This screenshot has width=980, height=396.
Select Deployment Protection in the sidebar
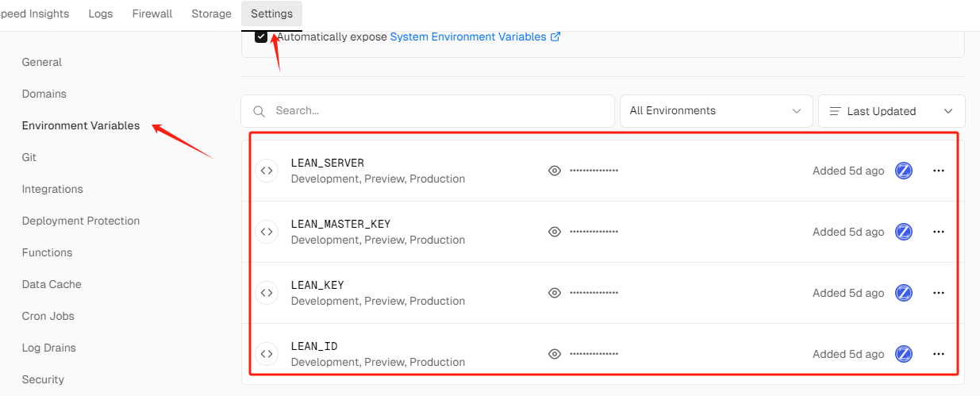click(81, 221)
